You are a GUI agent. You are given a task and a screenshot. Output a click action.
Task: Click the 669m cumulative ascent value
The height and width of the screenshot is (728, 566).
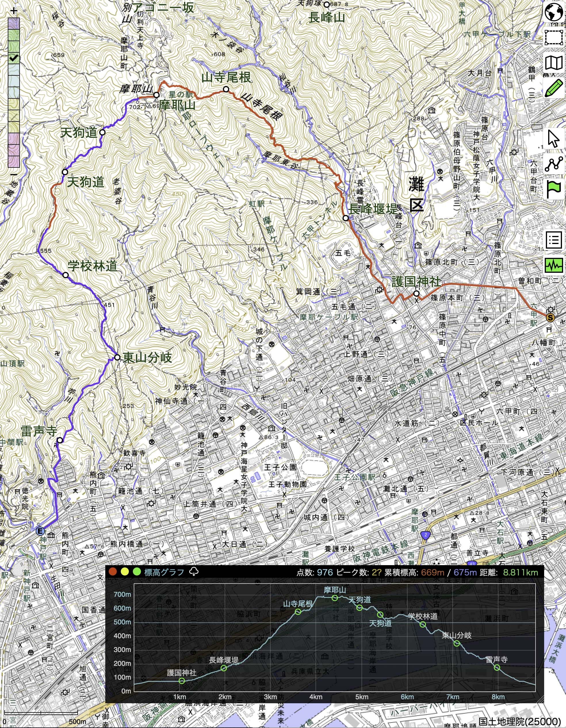(x=433, y=572)
